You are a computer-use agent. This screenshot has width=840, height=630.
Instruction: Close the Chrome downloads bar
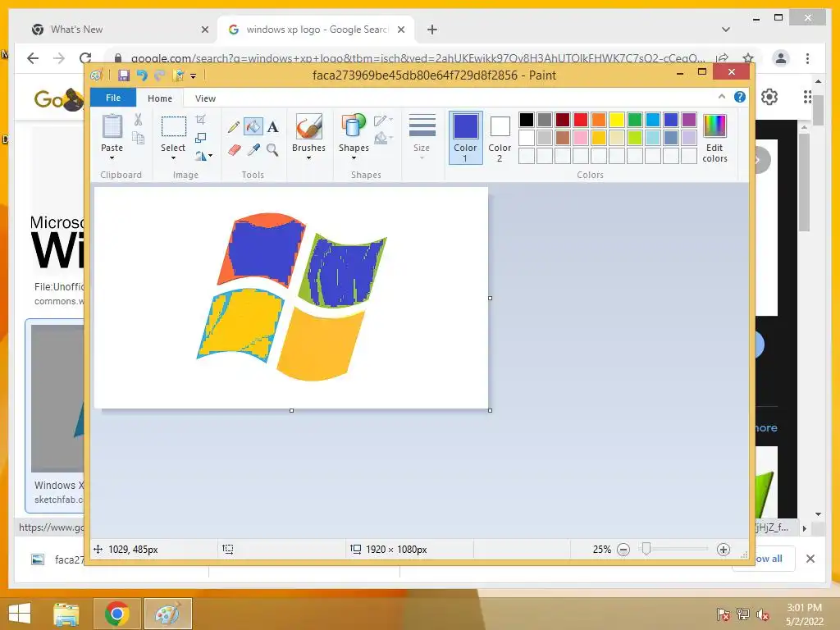coord(810,559)
